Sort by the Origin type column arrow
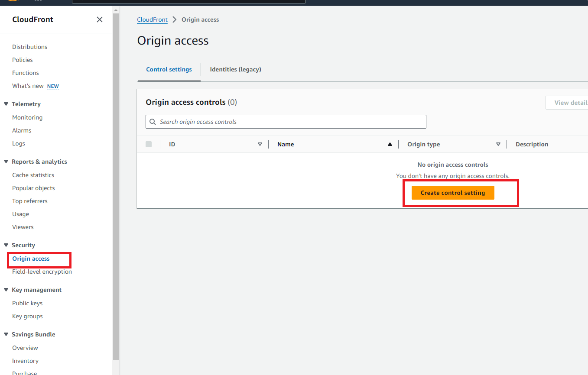This screenshot has height=375, width=588. point(498,144)
